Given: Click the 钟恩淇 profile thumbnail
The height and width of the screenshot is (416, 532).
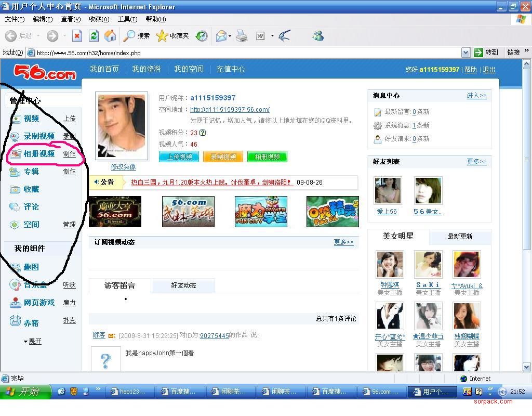Looking at the screenshot, I should [x=390, y=265].
